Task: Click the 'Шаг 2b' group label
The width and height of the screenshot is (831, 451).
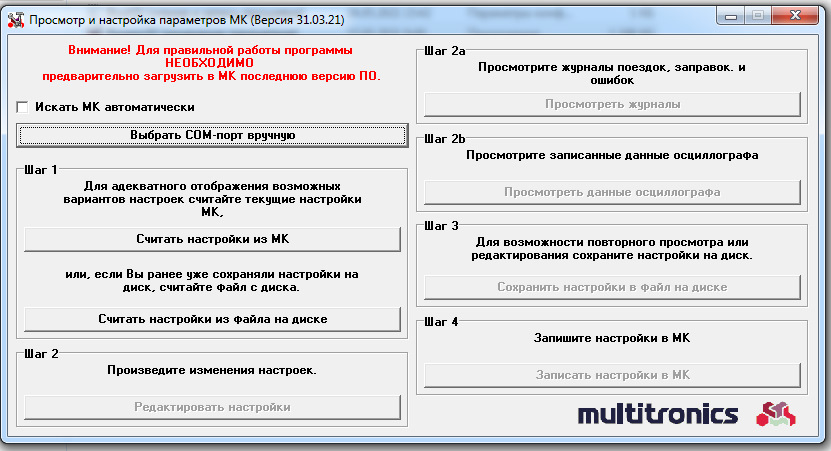Action: click(x=445, y=139)
